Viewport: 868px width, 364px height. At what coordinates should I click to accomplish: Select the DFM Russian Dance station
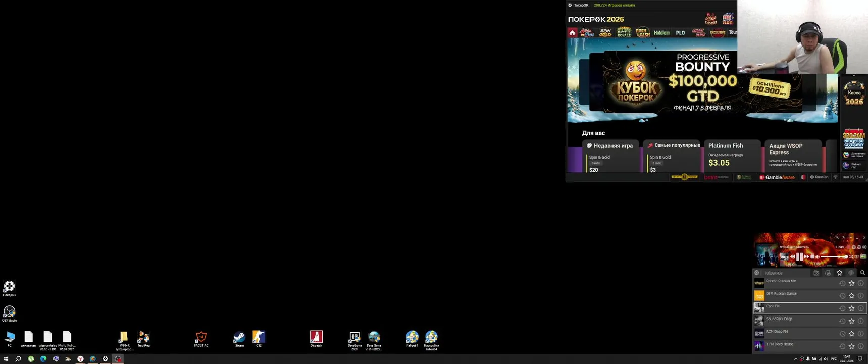coord(810,296)
